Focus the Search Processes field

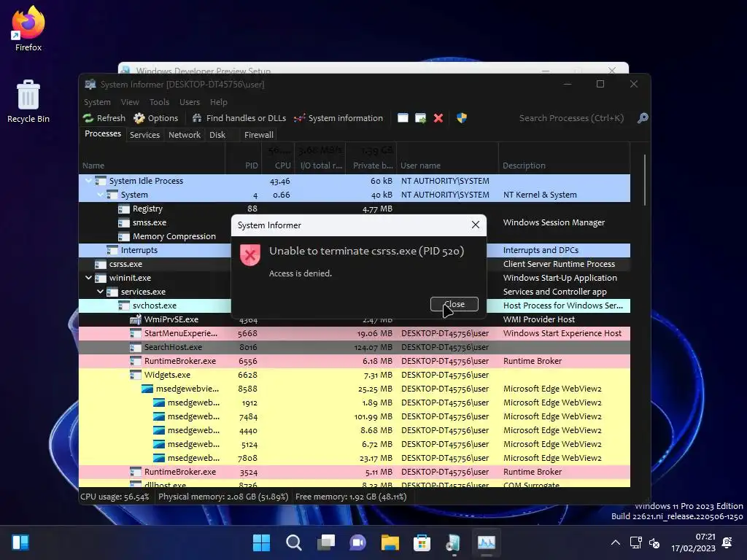[x=572, y=118]
